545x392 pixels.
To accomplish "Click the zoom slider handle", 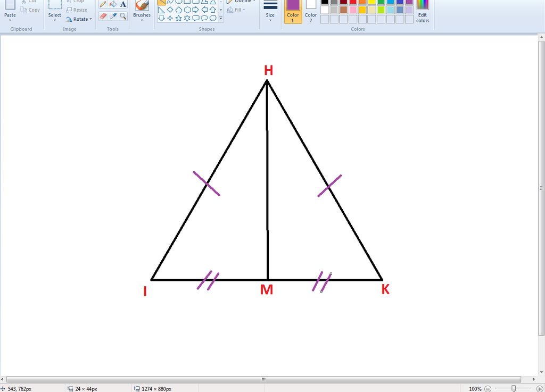I will 514,389.
